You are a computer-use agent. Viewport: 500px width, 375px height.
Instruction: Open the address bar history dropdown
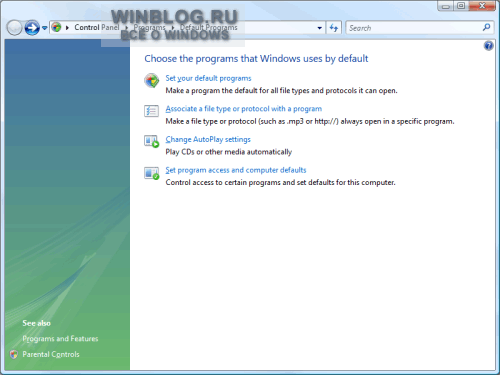click(x=319, y=28)
